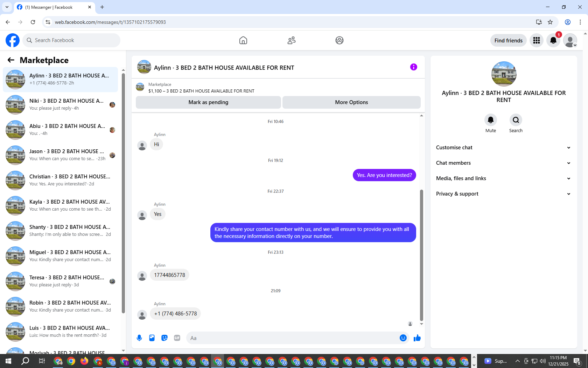Click the More Options button
The width and height of the screenshot is (588, 368).
click(351, 102)
